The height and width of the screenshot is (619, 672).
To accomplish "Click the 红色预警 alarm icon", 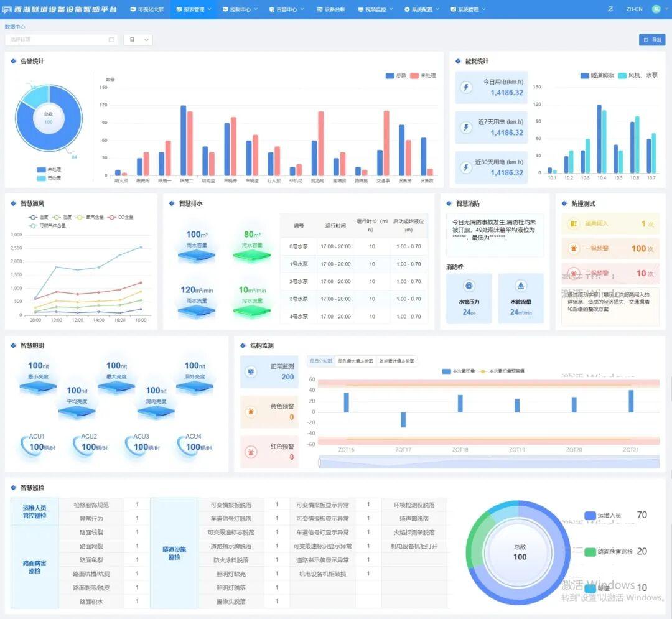I will click(251, 452).
